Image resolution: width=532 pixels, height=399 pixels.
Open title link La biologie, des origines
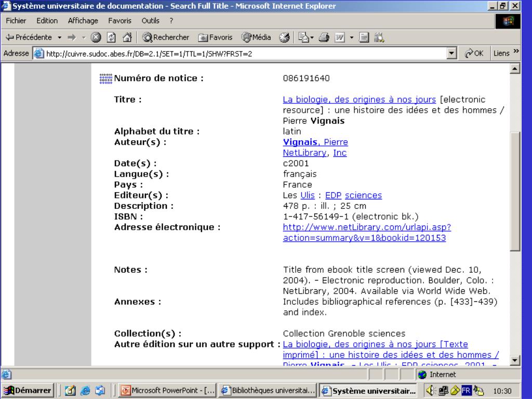click(x=360, y=100)
